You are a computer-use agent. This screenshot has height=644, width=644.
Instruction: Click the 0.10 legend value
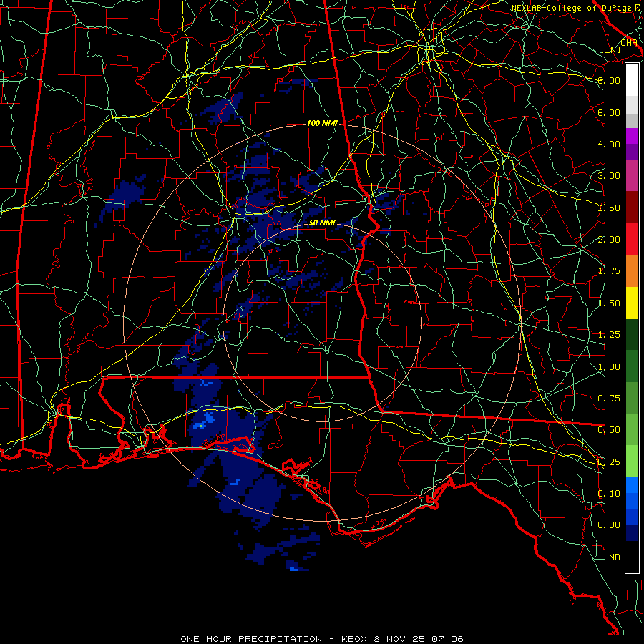click(x=609, y=494)
